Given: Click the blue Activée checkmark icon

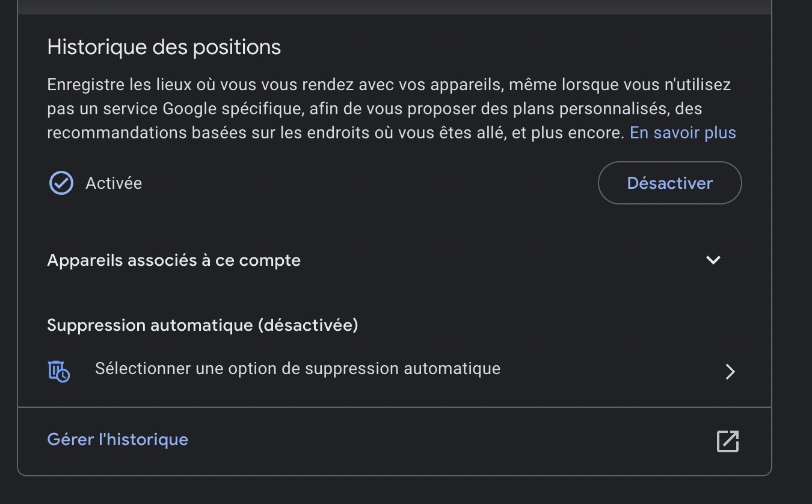Looking at the screenshot, I should 61,183.
